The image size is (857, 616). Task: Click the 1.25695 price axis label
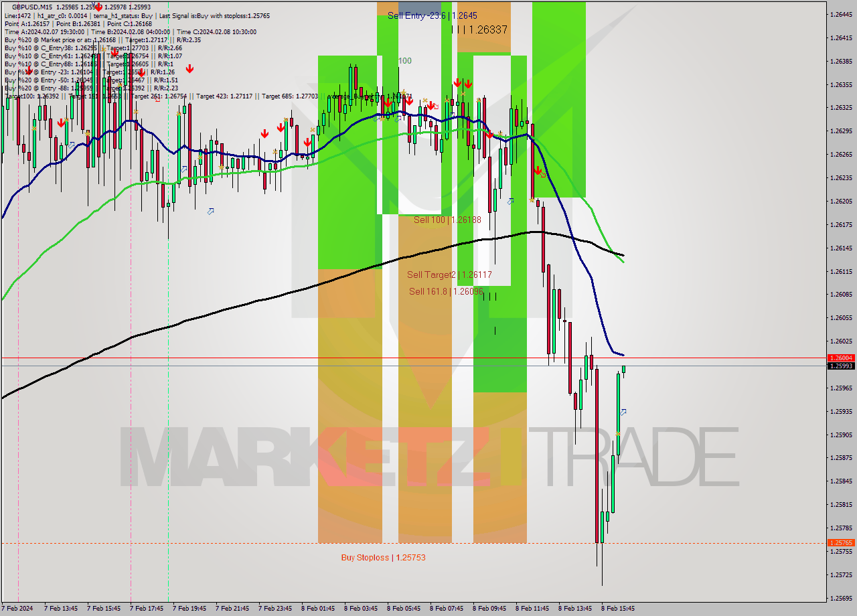(x=841, y=598)
